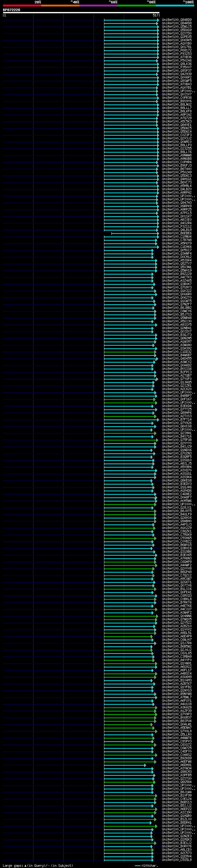The width and height of the screenshot is (197, 868).
Task: Click the 517 query length marker
Action: click(x=155, y=15)
